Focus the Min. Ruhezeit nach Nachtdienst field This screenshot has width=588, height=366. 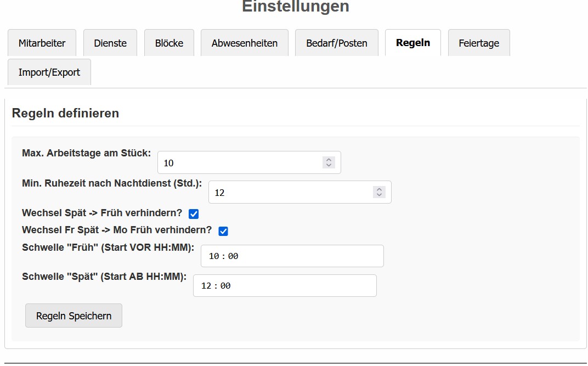[291, 193]
